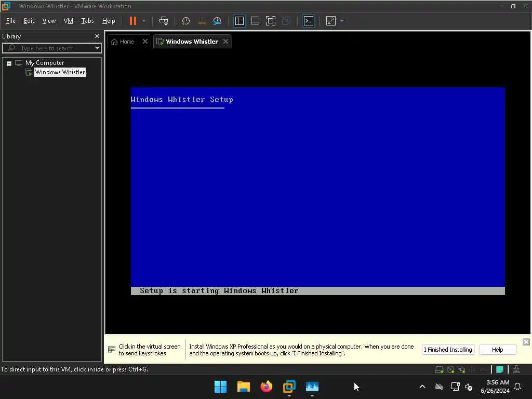Collapse the My Computer tree node
The height and width of the screenshot is (399, 532).
9,63
